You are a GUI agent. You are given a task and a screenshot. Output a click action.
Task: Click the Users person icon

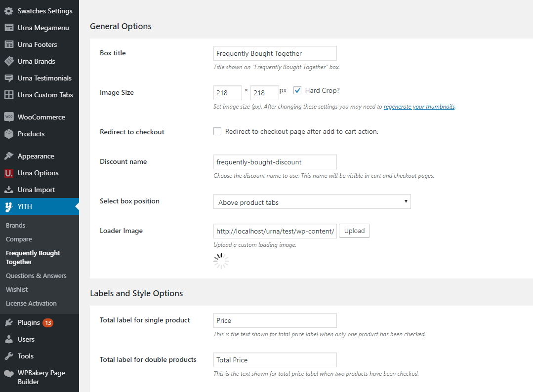coord(9,339)
